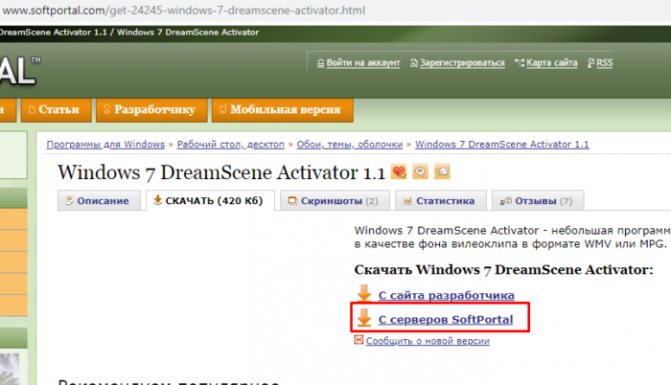This screenshot has height=385, width=671.
Task: Open the Разработчику menu button
Action: pyautogui.click(x=151, y=110)
